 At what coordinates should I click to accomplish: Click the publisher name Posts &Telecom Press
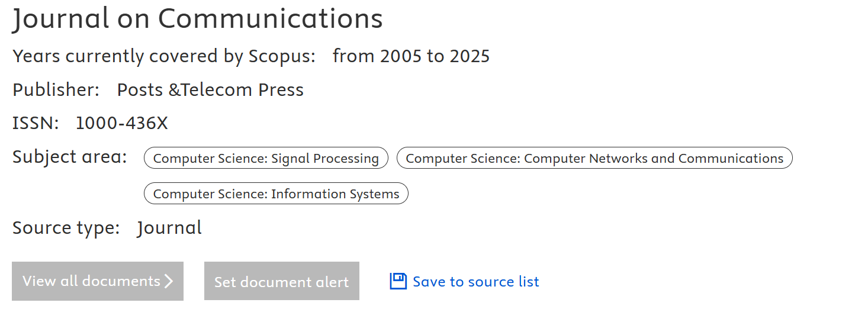click(x=210, y=90)
